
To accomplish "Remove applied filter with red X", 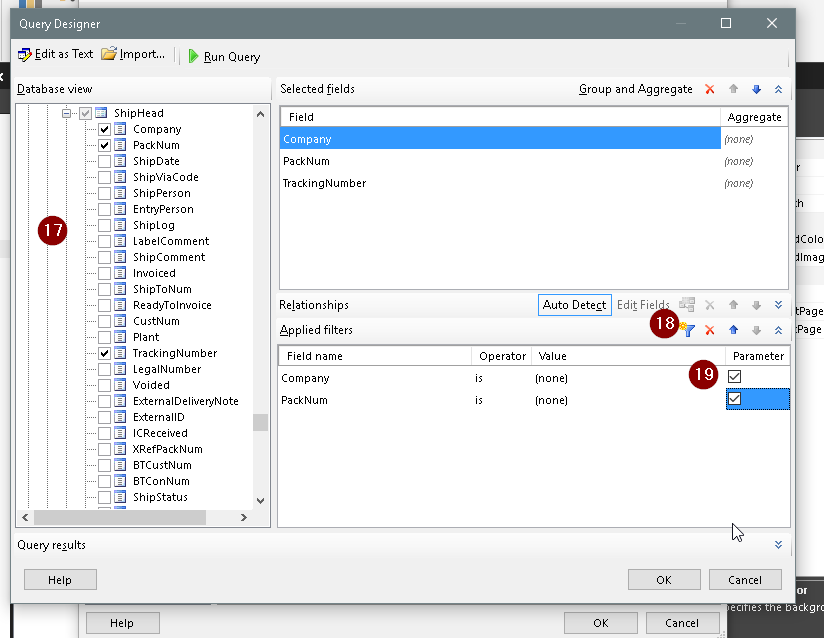I will tap(710, 330).
